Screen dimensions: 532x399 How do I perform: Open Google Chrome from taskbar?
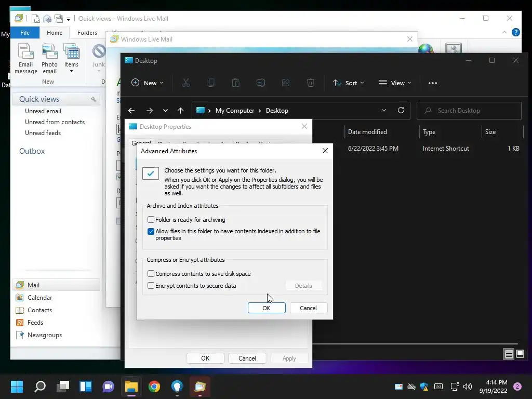click(154, 387)
